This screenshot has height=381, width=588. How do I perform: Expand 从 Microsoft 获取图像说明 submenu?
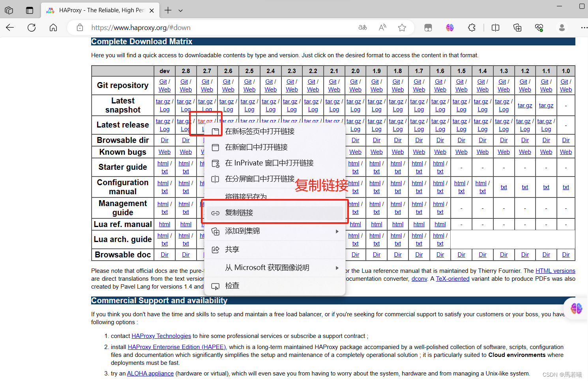pyautogui.click(x=275, y=268)
